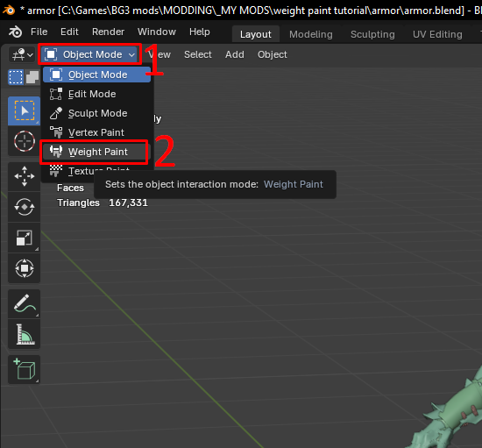
Task: Open the Help menu
Action: pos(200,32)
